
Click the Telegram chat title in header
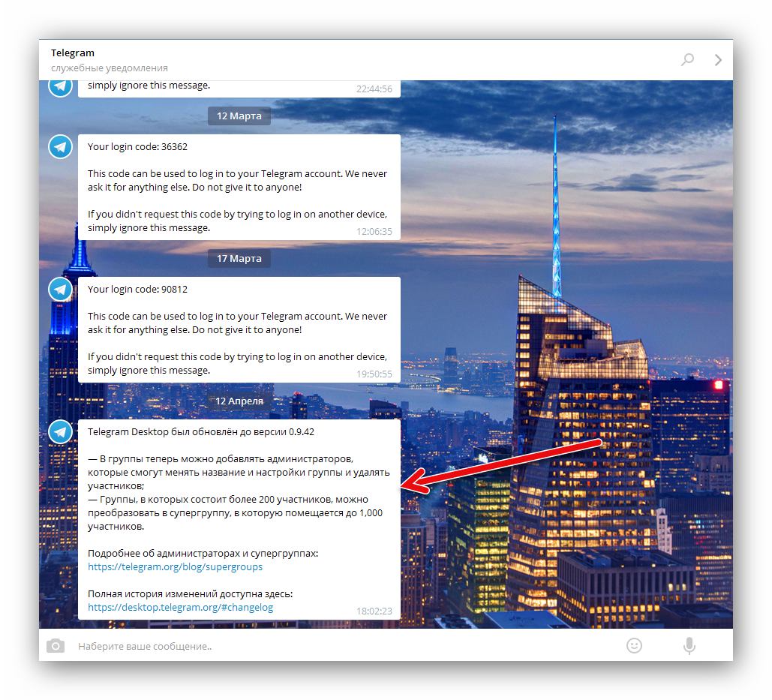coord(72,53)
